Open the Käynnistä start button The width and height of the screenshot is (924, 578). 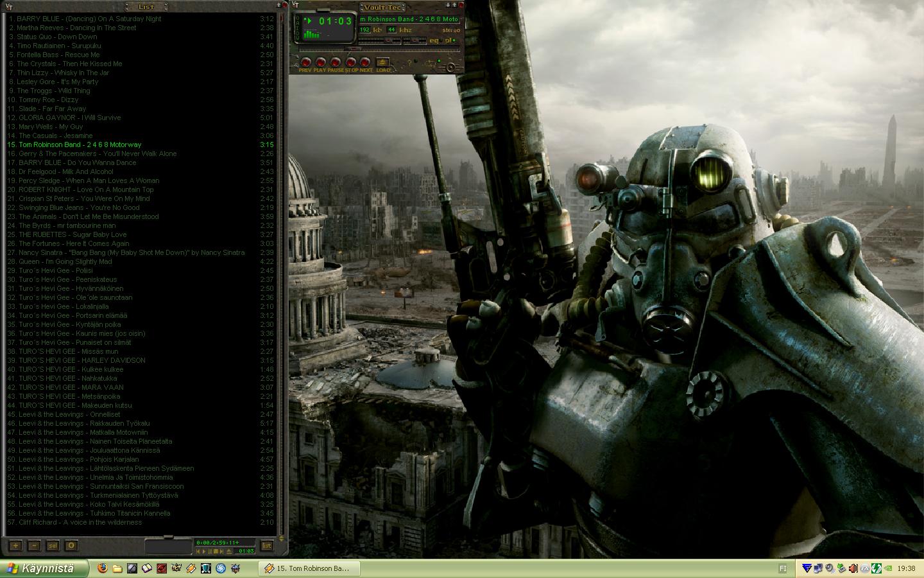[44, 568]
